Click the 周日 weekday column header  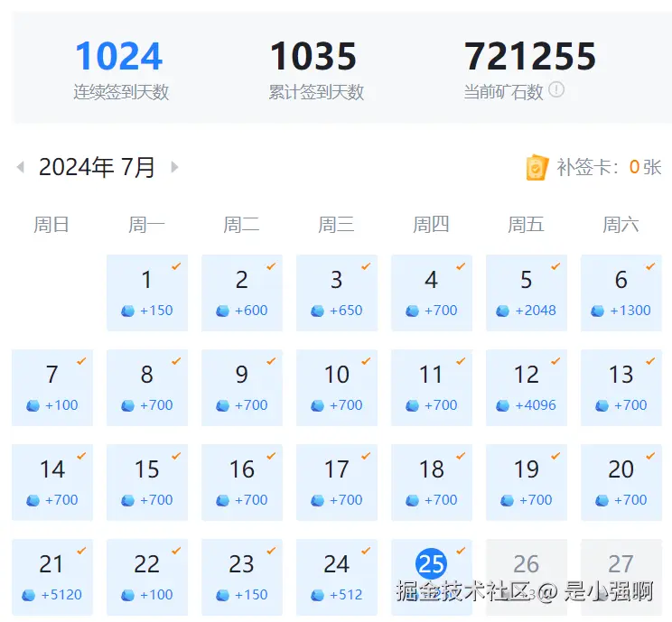51,225
